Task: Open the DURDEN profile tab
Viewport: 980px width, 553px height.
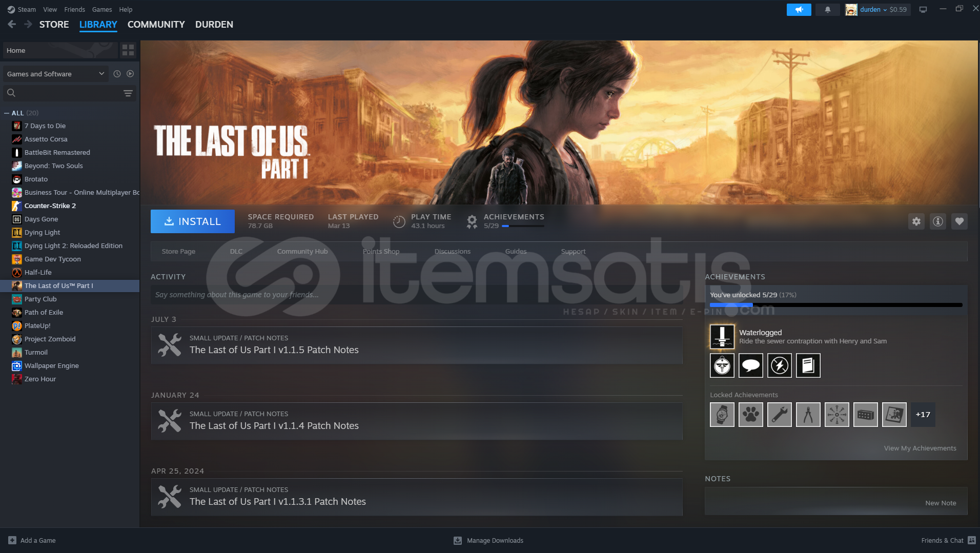Action: [x=214, y=24]
